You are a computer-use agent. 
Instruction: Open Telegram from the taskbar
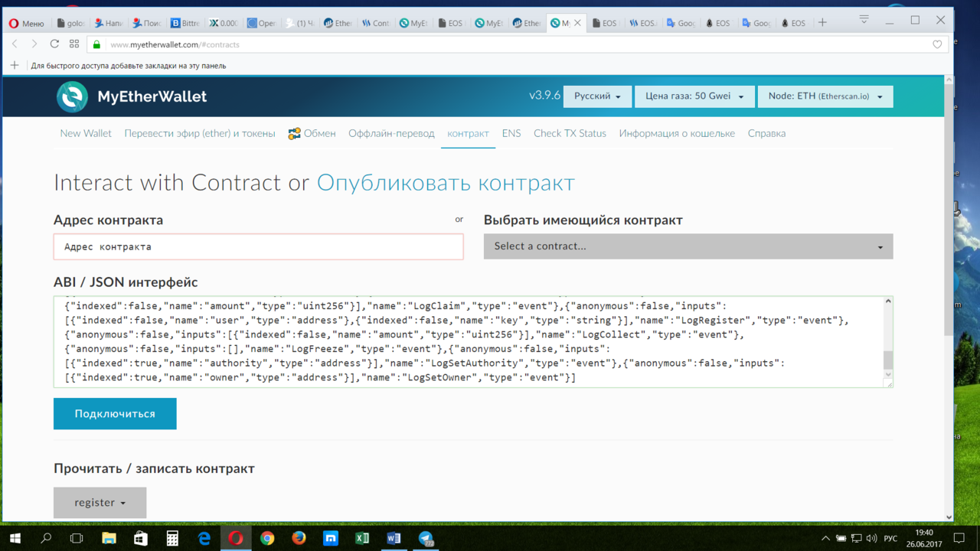(426, 539)
